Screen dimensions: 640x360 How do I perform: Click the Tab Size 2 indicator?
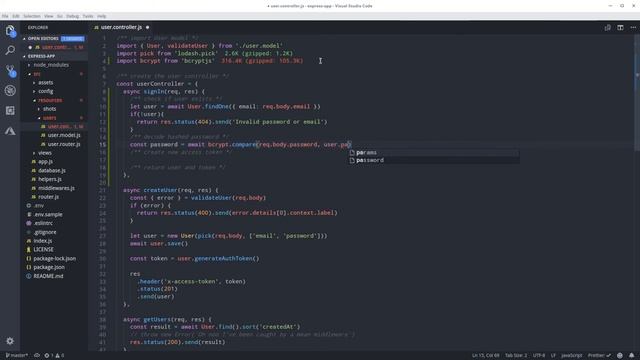[x=516, y=356]
